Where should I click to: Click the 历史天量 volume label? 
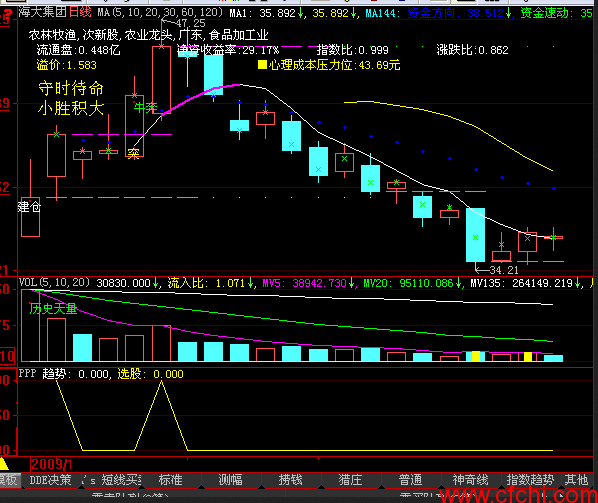tap(53, 309)
